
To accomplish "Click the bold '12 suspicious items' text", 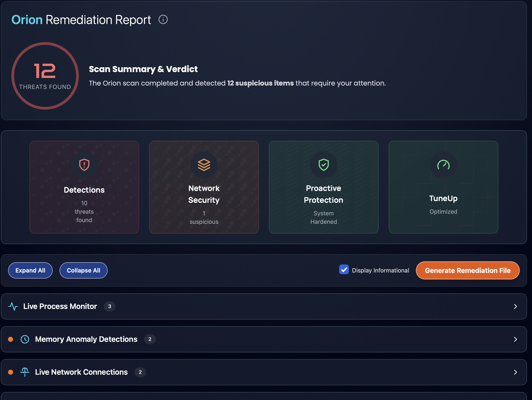I will (x=261, y=83).
